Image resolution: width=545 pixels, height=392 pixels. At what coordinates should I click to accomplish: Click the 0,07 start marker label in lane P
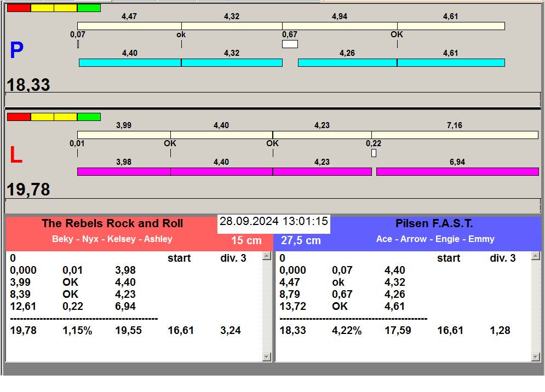[78, 34]
